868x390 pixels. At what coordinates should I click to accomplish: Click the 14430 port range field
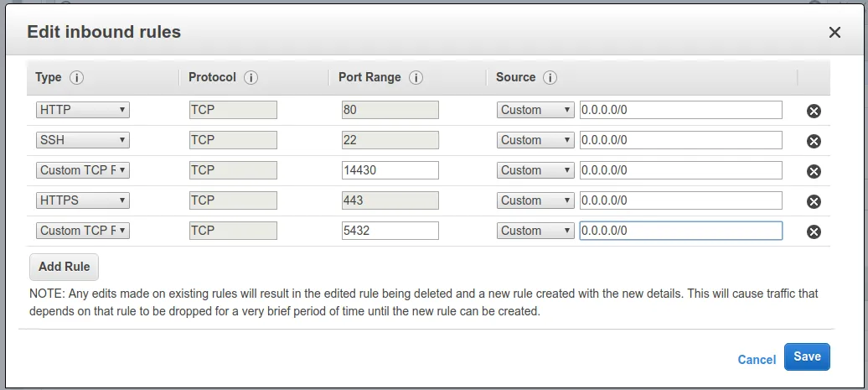(x=390, y=170)
